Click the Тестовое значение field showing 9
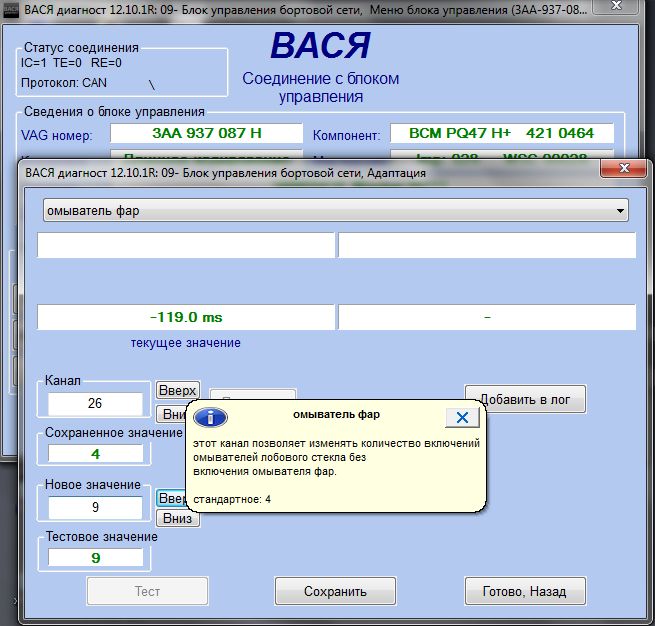This screenshot has width=655, height=626. 95,558
